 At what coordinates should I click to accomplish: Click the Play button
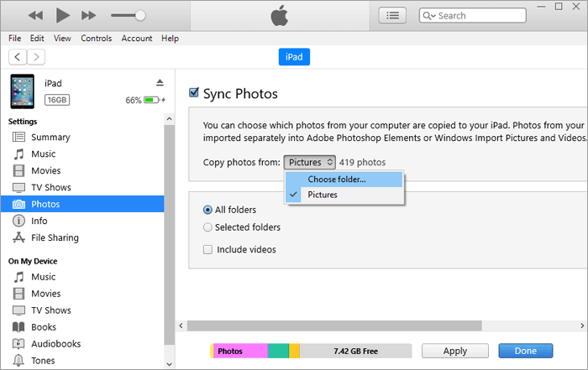62,15
